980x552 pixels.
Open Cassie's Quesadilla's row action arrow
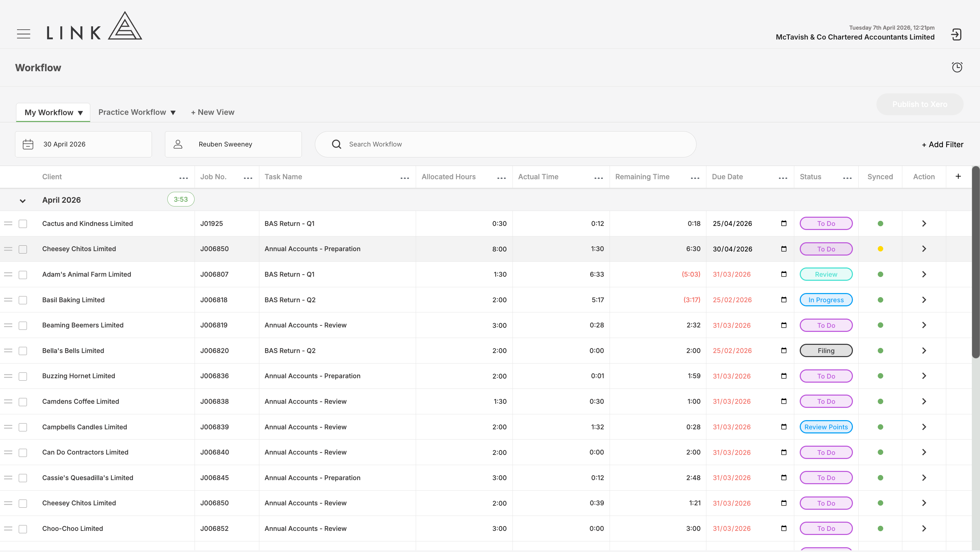[x=924, y=477]
